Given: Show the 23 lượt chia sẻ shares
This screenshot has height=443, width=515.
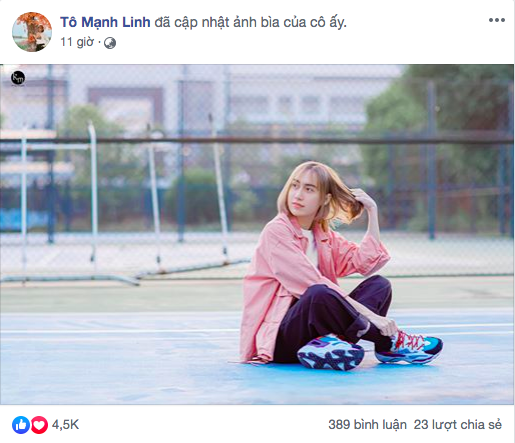Looking at the screenshot, I should pyautogui.click(x=458, y=425).
